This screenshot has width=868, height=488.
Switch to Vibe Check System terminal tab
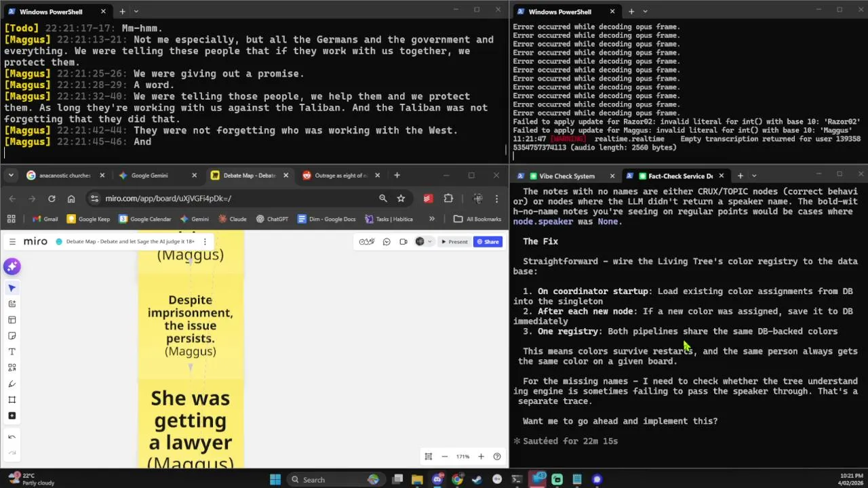(x=566, y=176)
